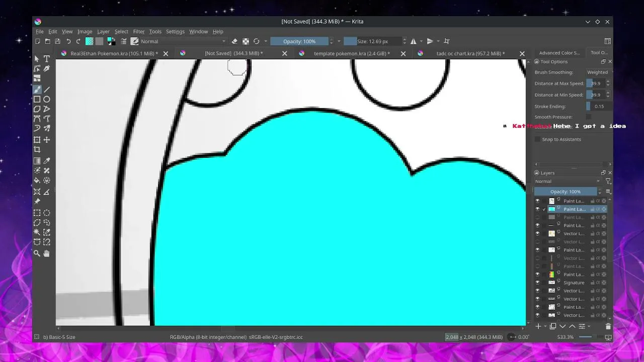Adjust the toolbar brush Opacity slider
Screen dimensions: 644x362
click(299, 41)
